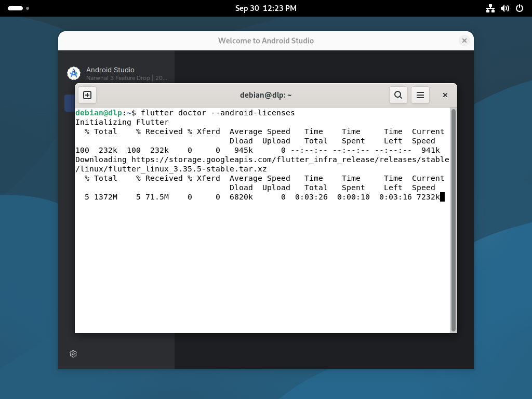
Task: Open the clock showing Sep 30 12:23 PM
Action: (x=265, y=8)
